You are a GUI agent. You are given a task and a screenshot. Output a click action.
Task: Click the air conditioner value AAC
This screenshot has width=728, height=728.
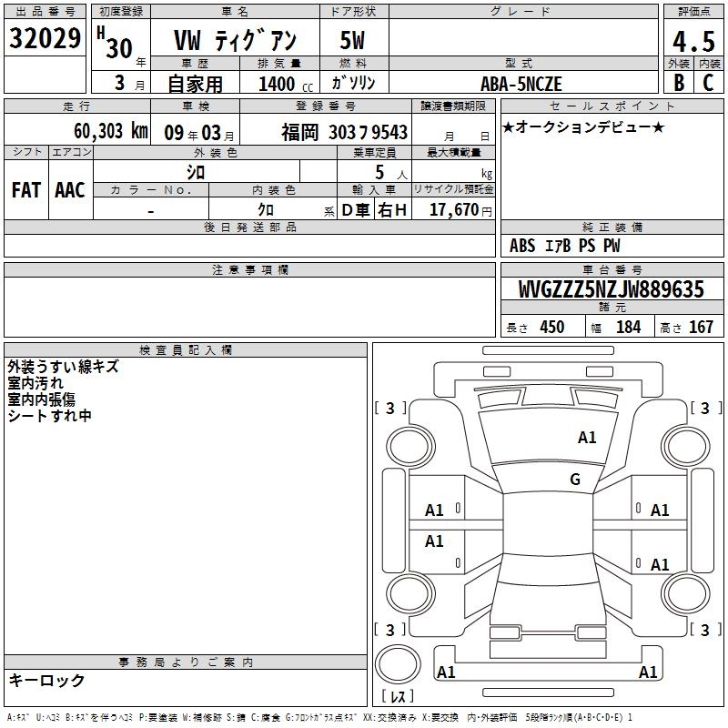[70, 190]
